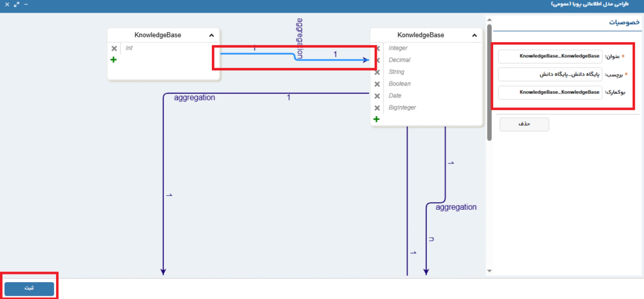Screen dimensions: 644x299
Task: Delete the Integer field row
Action: pyautogui.click(x=377, y=48)
